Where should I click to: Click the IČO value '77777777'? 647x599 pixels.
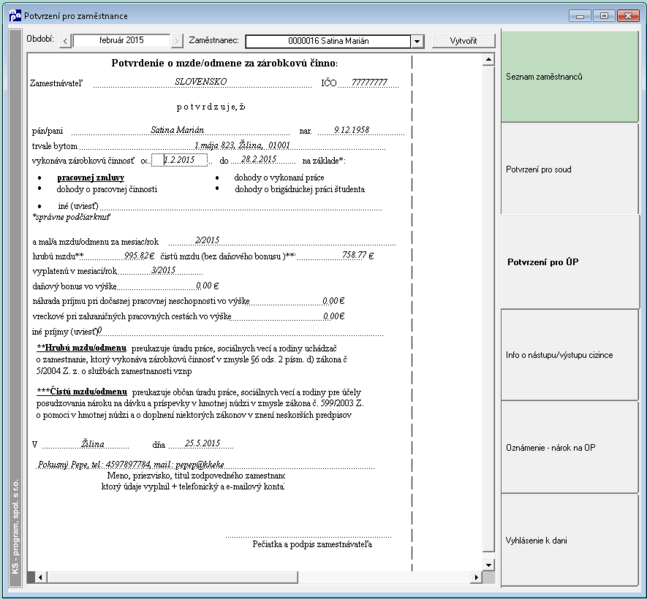pyautogui.click(x=369, y=83)
